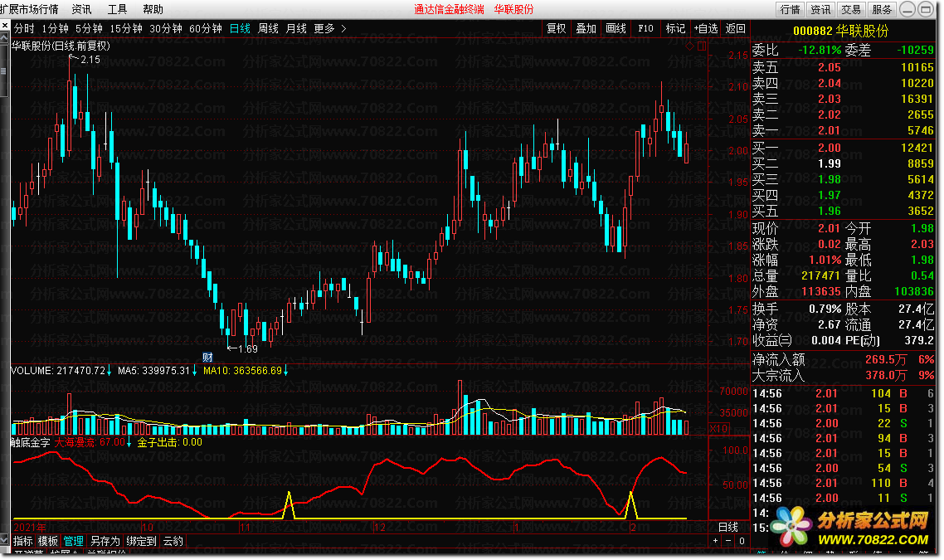Click the 卖五 price 2.05

[829, 67]
